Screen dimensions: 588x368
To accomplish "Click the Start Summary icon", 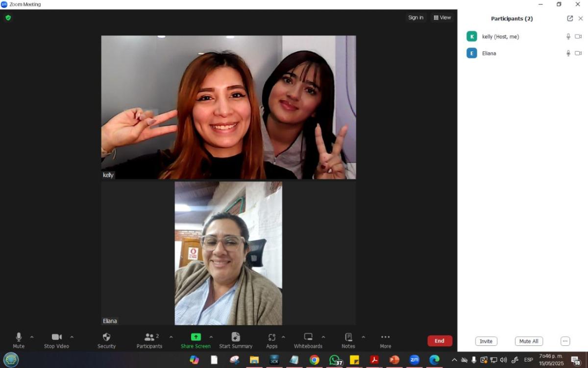I will (x=236, y=337).
